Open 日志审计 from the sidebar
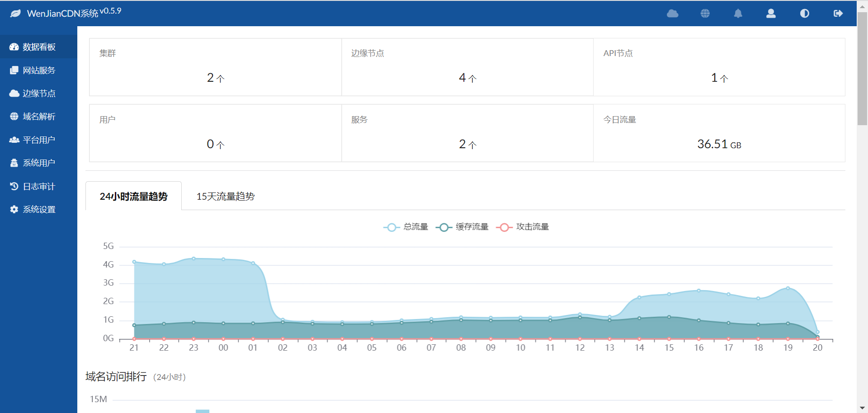The image size is (868, 413). coord(14,186)
